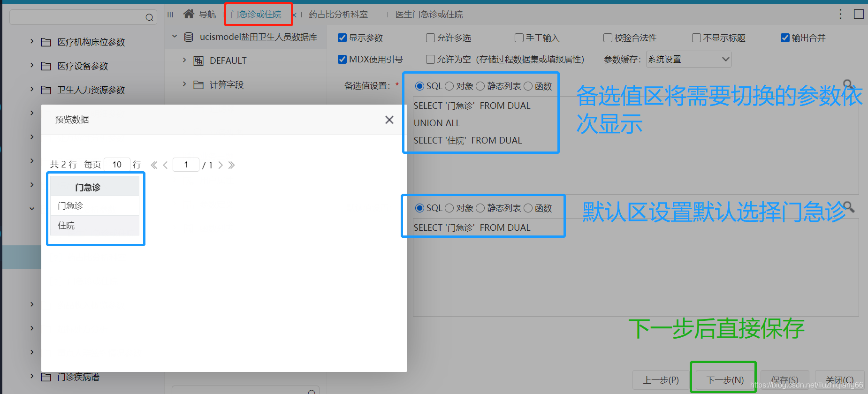Viewport: 868px width, 394px height.
Task: Enable the 允许多选 checkbox
Action: coord(430,38)
